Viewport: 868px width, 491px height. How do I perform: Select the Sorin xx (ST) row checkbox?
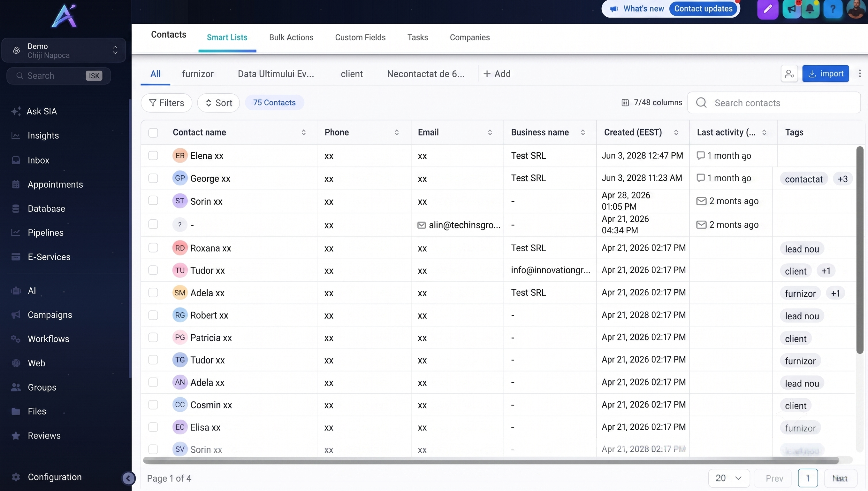pyautogui.click(x=153, y=200)
